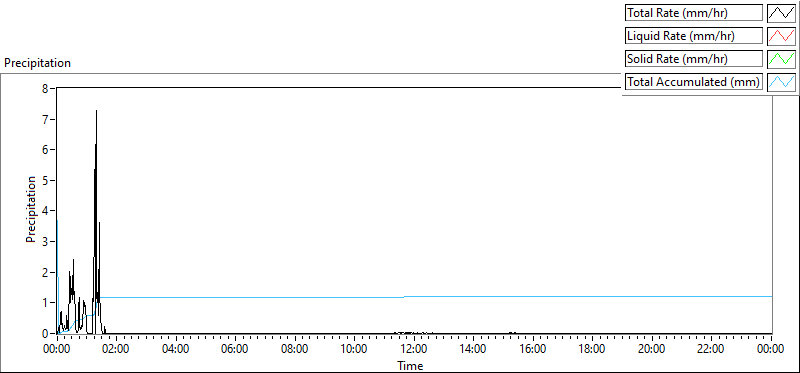Click the 18:00 time axis tick label
The image size is (800, 373).
click(x=592, y=350)
